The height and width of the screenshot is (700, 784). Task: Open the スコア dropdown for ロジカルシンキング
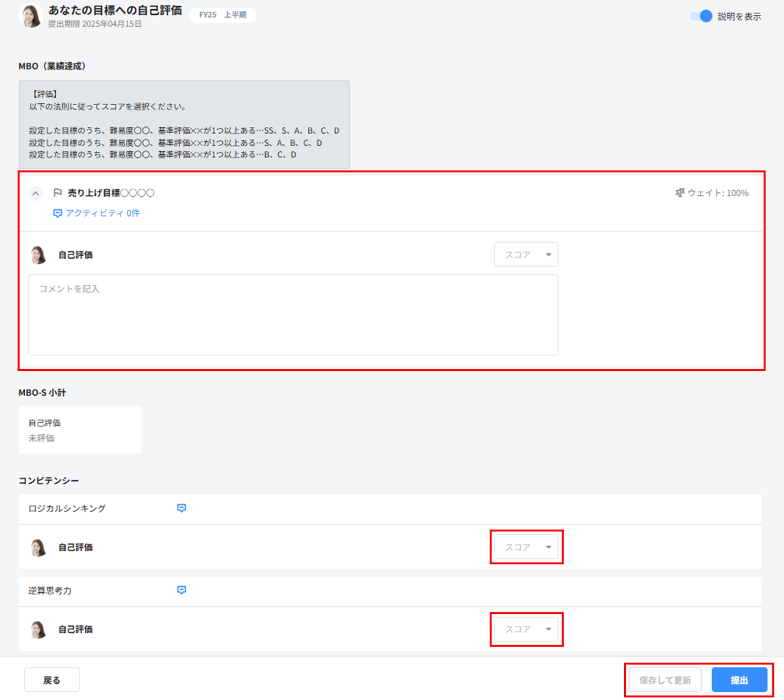coord(526,548)
